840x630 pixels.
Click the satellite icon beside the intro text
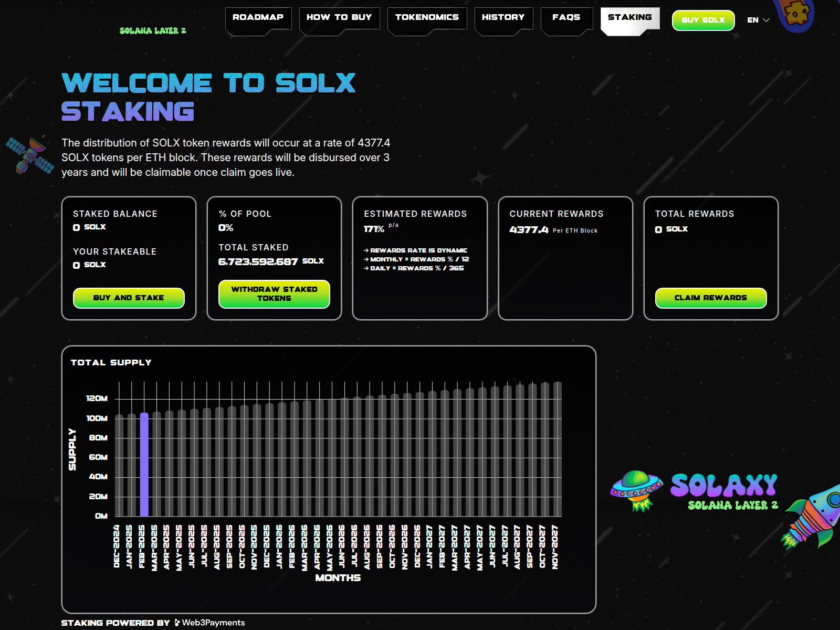29,155
